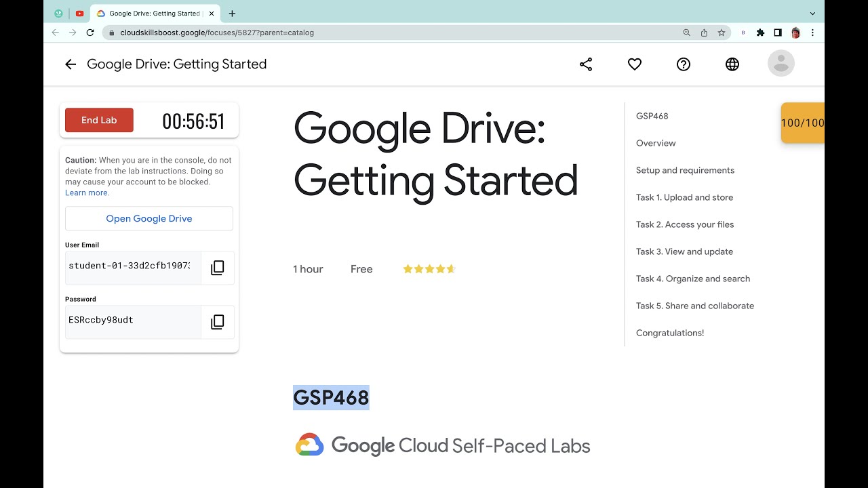Click the Learn more link
The width and height of the screenshot is (868, 488).
click(x=87, y=193)
